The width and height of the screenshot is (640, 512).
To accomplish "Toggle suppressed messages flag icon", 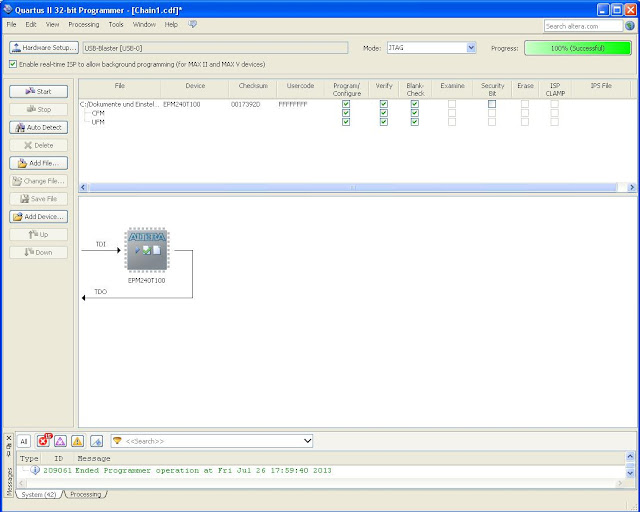I will (x=96, y=441).
